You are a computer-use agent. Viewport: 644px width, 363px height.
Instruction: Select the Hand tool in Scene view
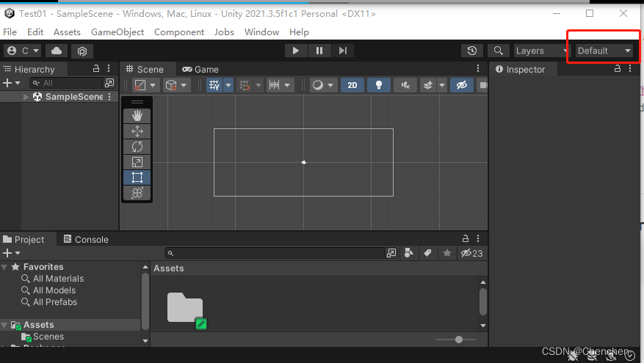[x=137, y=115]
